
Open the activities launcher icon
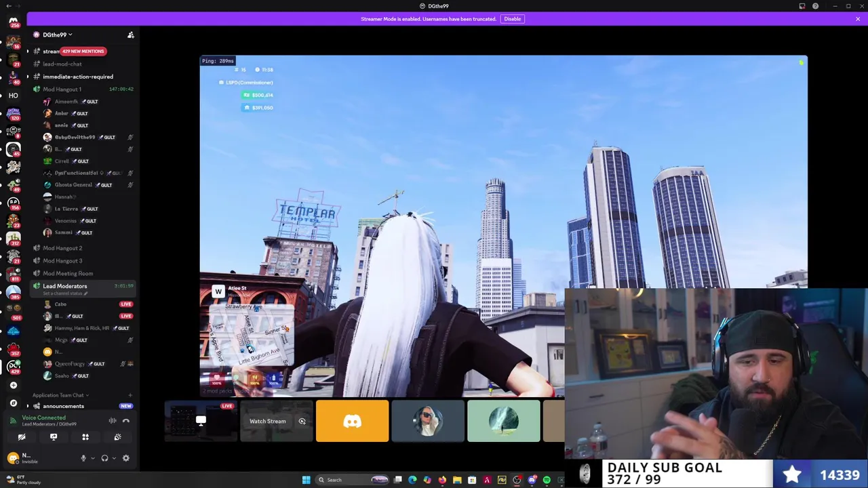point(85,437)
